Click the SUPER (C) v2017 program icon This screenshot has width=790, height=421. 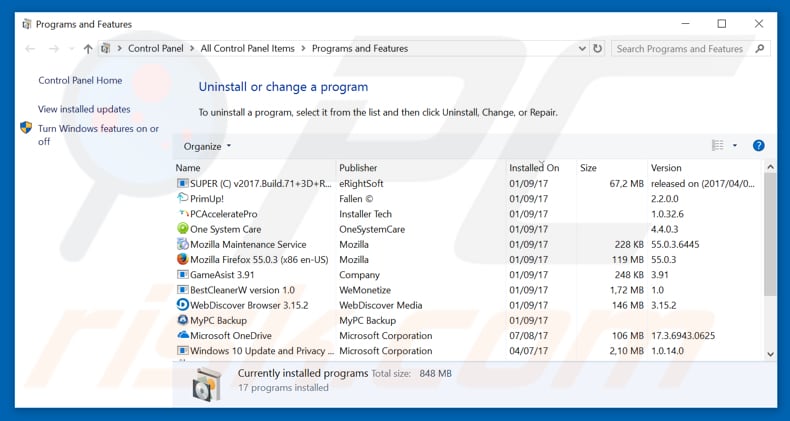click(182, 183)
